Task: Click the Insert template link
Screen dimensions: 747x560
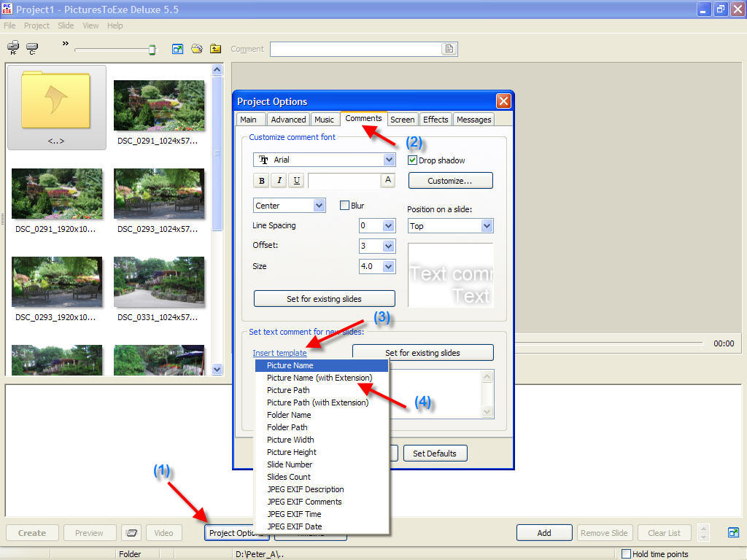Action: pyautogui.click(x=279, y=353)
